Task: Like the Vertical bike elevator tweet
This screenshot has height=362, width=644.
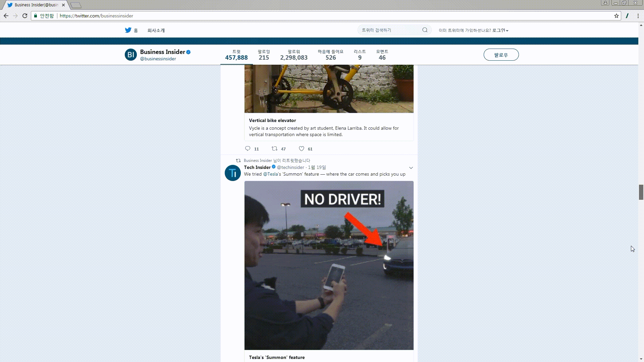Action: click(301, 148)
